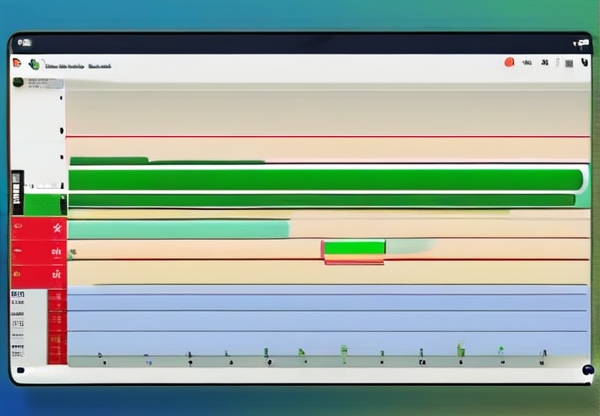Toggle the third red track header control
The width and height of the screenshot is (600, 416).
(x=57, y=272)
